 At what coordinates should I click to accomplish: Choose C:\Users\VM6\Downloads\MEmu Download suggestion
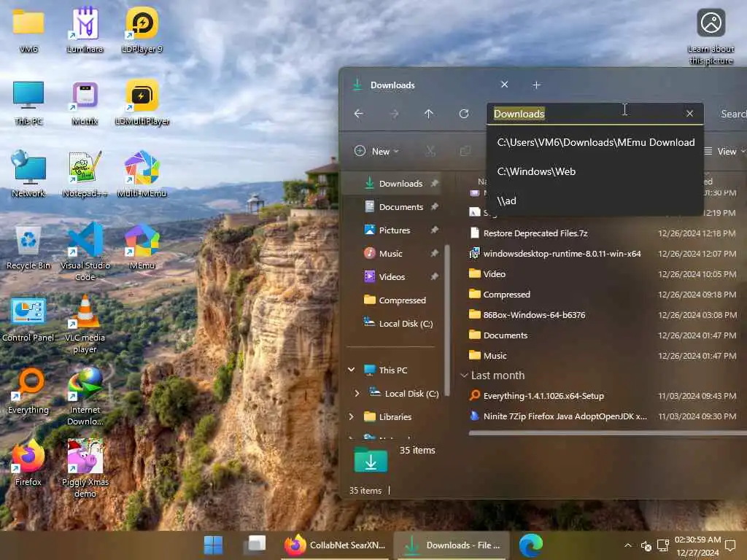[x=595, y=142]
